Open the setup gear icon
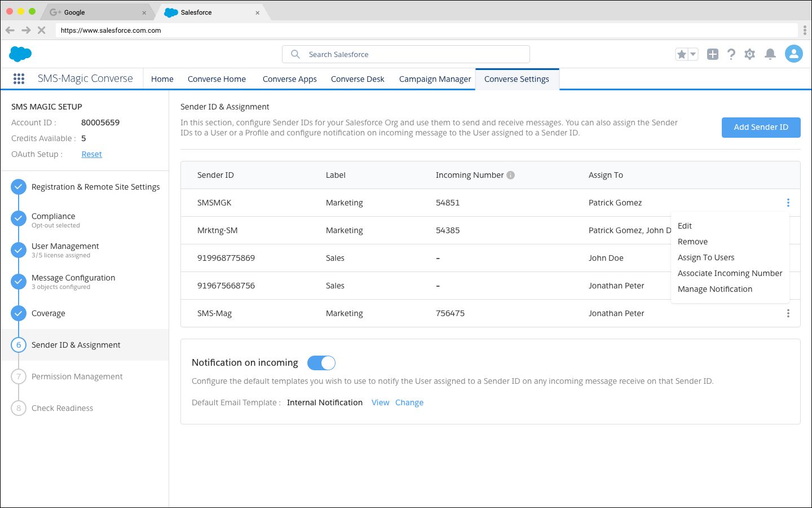 coord(749,54)
